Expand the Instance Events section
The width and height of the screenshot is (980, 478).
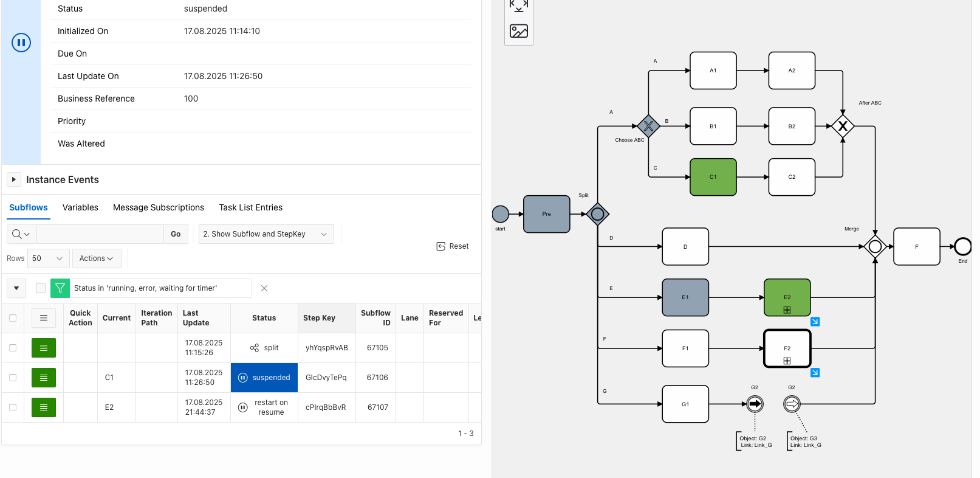coord(13,179)
